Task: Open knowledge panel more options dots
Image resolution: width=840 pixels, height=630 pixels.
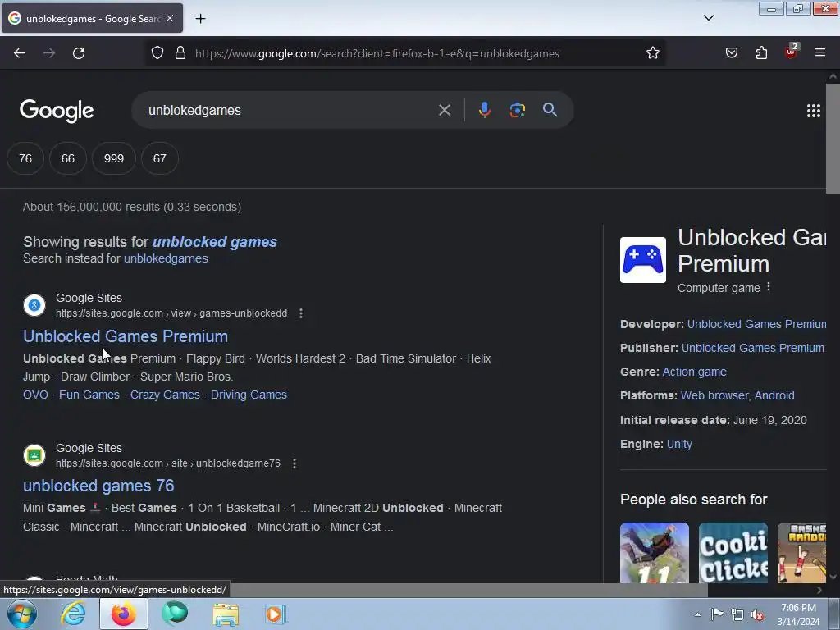Action: 769,287
